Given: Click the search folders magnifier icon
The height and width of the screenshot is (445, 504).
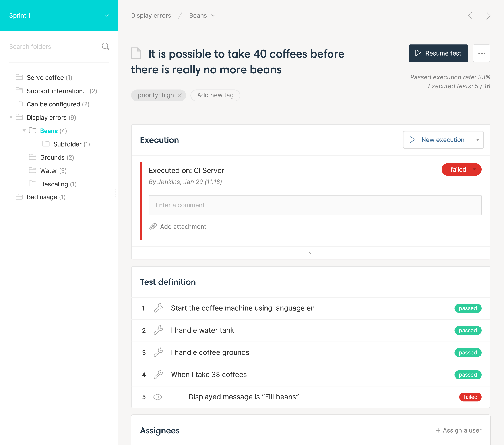Looking at the screenshot, I should tap(105, 46).
